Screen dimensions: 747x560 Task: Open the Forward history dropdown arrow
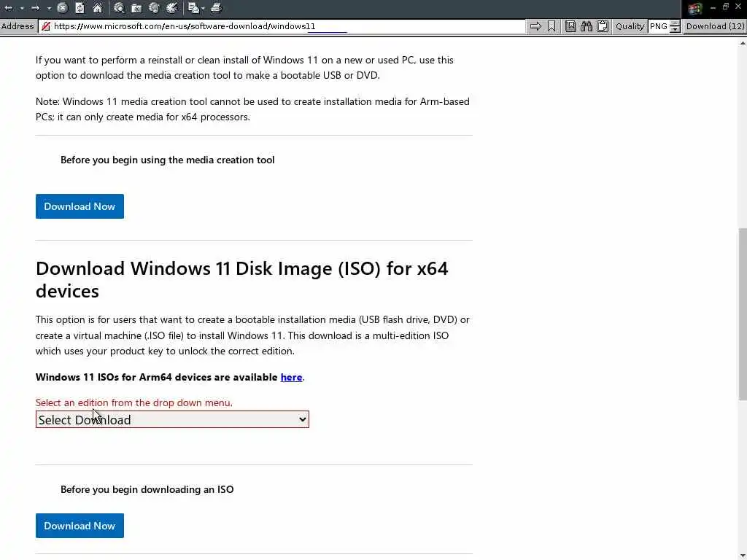(x=49, y=8)
